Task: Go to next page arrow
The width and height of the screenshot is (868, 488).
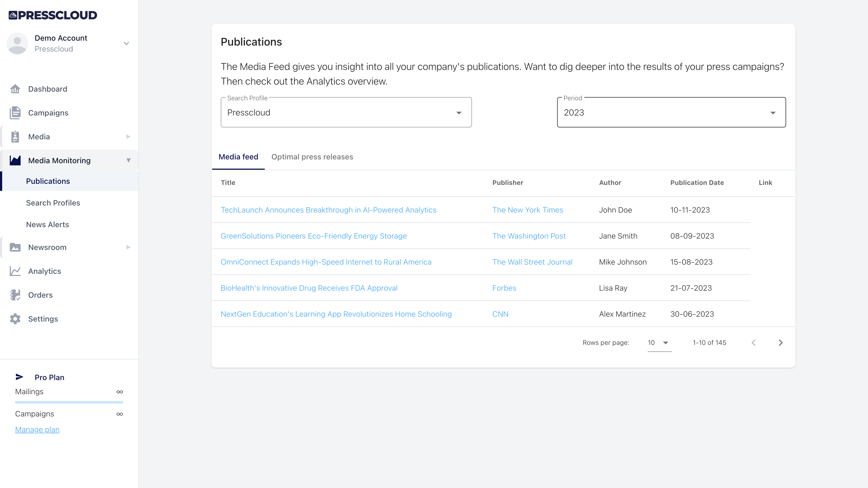Action: [780, 343]
